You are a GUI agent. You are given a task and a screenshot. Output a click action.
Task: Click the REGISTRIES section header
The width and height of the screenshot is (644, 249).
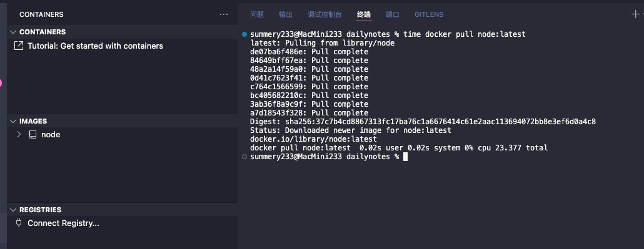tap(122, 210)
